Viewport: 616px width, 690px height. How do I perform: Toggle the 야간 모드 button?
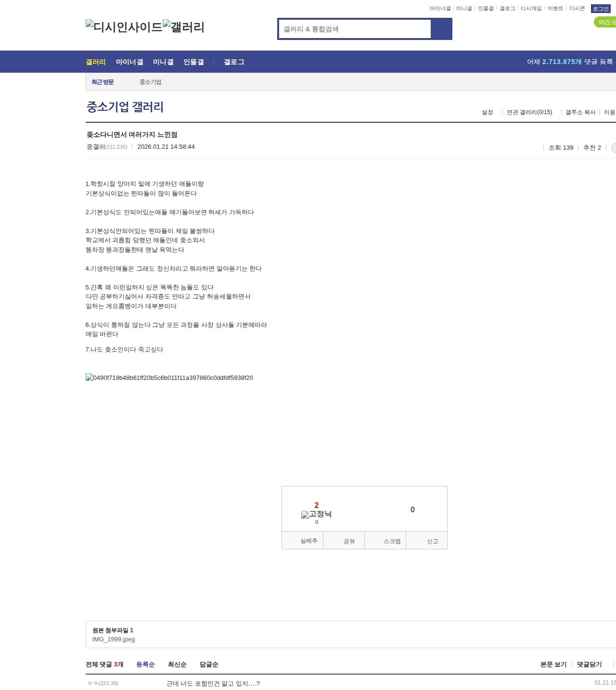(x=605, y=22)
